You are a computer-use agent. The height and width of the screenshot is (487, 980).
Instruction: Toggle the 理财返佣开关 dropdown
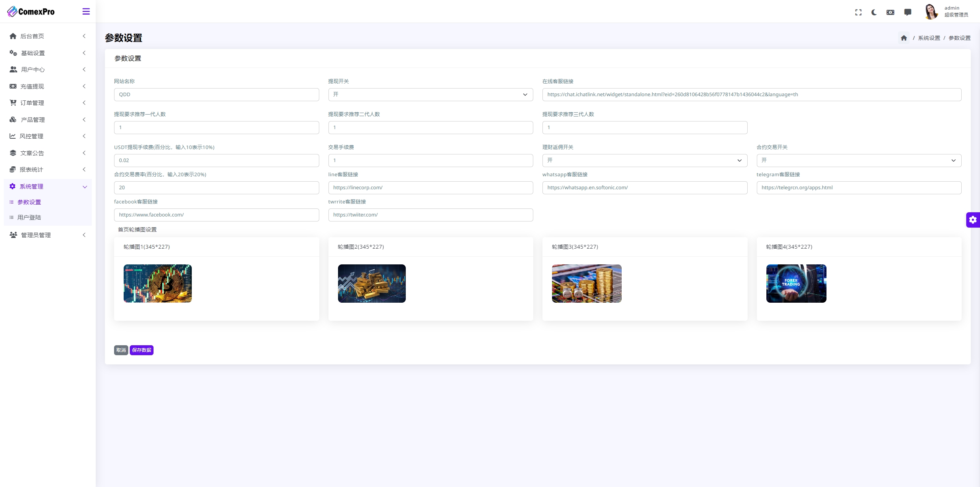point(644,160)
